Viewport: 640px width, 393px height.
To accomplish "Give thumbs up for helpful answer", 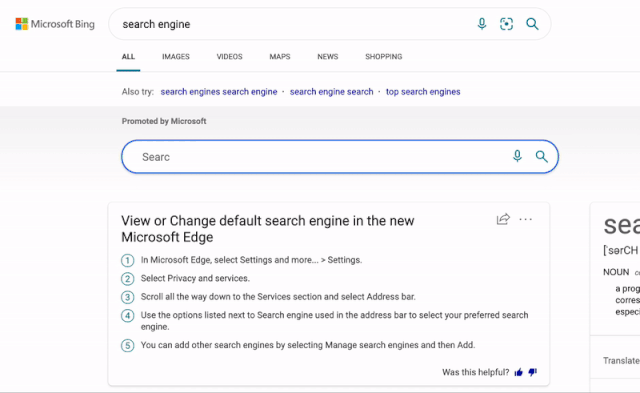I will [519, 372].
